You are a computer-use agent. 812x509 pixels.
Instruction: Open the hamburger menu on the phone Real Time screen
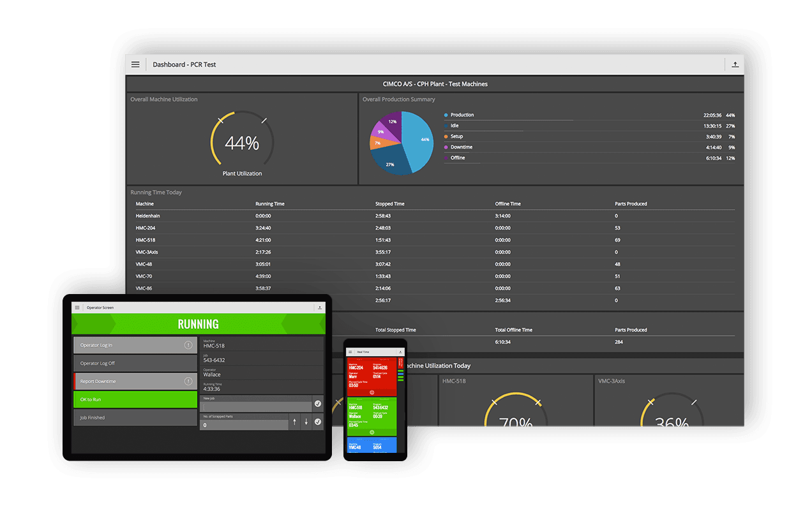click(350, 351)
